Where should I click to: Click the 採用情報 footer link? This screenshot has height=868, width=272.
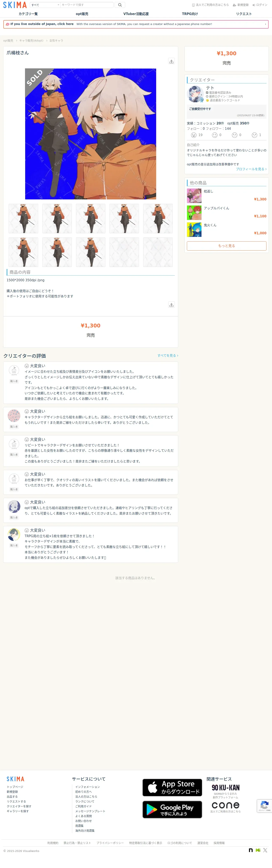219,843
